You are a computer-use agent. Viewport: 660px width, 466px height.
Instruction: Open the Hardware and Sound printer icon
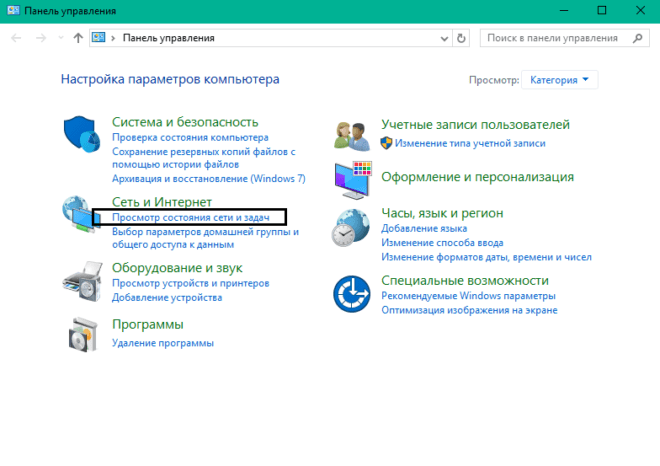click(x=82, y=281)
